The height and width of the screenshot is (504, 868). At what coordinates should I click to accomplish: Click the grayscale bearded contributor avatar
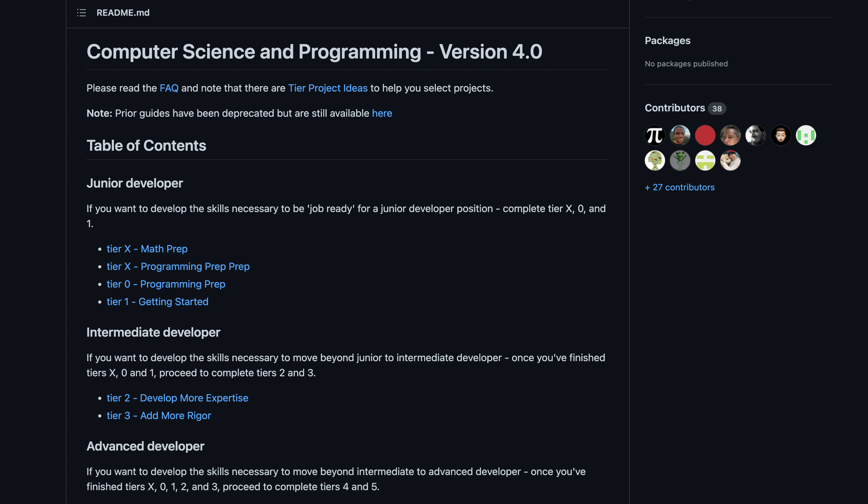point(755,135)
